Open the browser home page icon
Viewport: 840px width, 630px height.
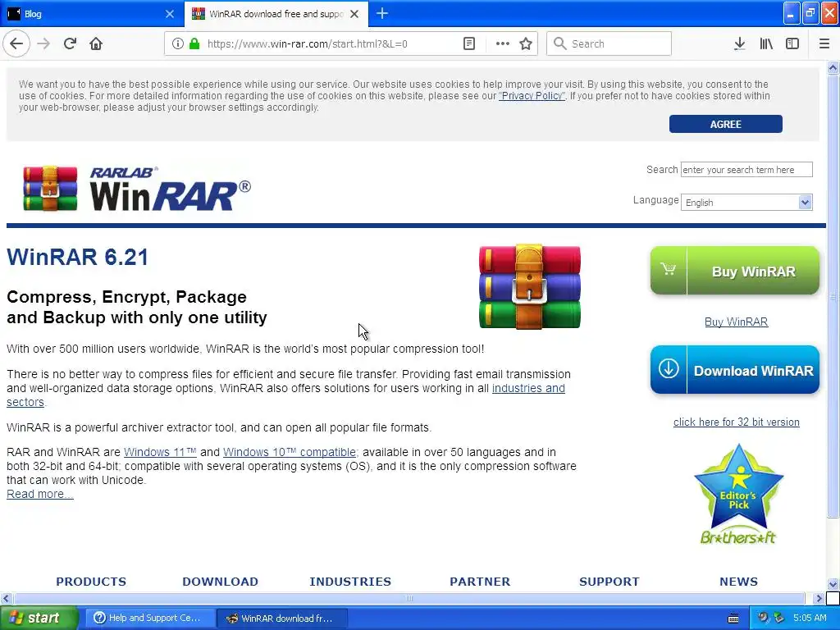(96, 43)
